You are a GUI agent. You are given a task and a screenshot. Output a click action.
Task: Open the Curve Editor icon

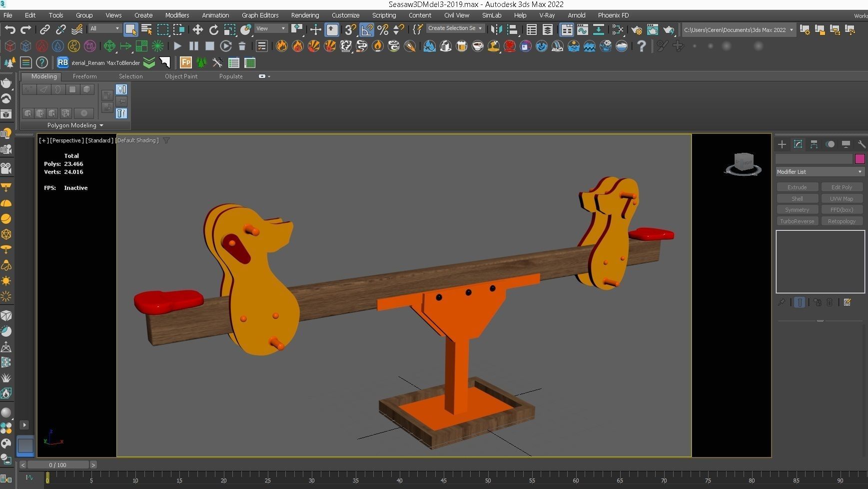coord(583,29)
